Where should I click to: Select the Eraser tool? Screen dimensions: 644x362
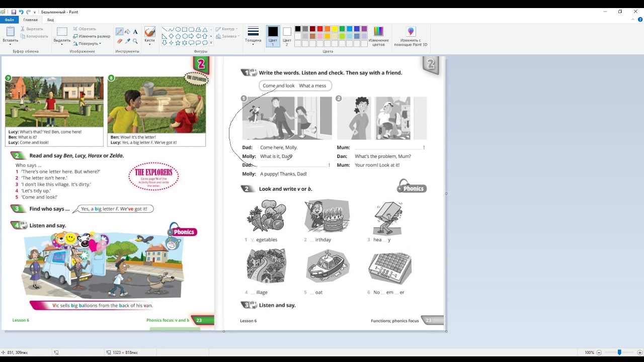point(120,41)
